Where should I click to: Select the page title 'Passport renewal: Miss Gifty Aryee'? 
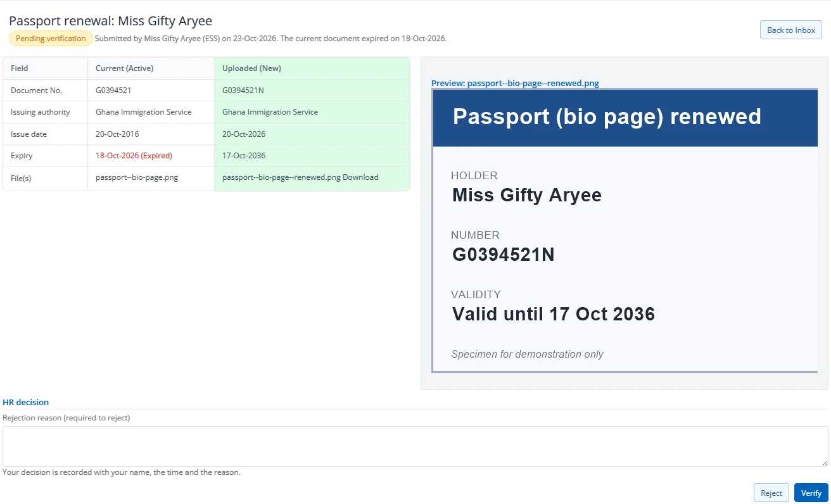pyautogui.click(x=110, y=21)
